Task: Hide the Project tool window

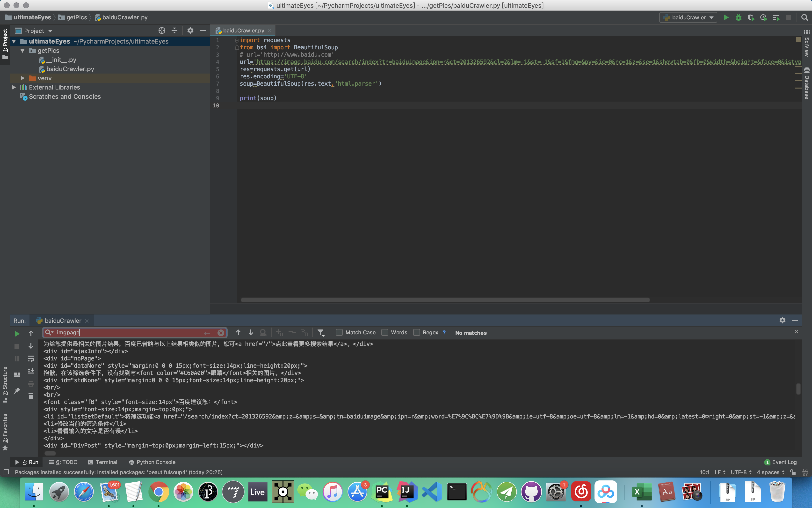Action: [x=203, y=30]
